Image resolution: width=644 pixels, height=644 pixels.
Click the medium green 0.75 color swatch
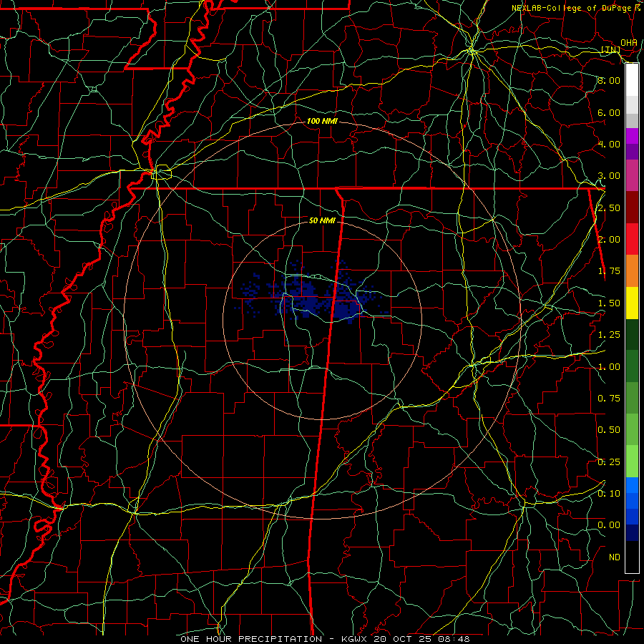[x=632, y=398]
